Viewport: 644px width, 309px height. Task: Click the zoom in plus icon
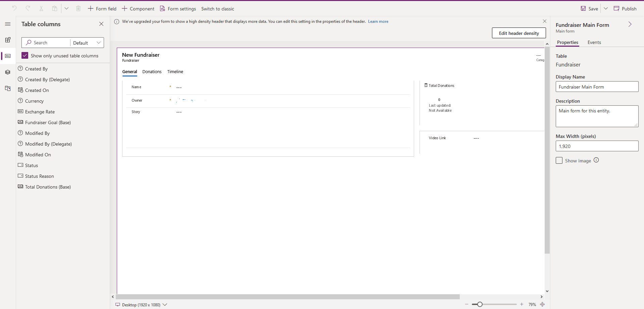[522, 304]
